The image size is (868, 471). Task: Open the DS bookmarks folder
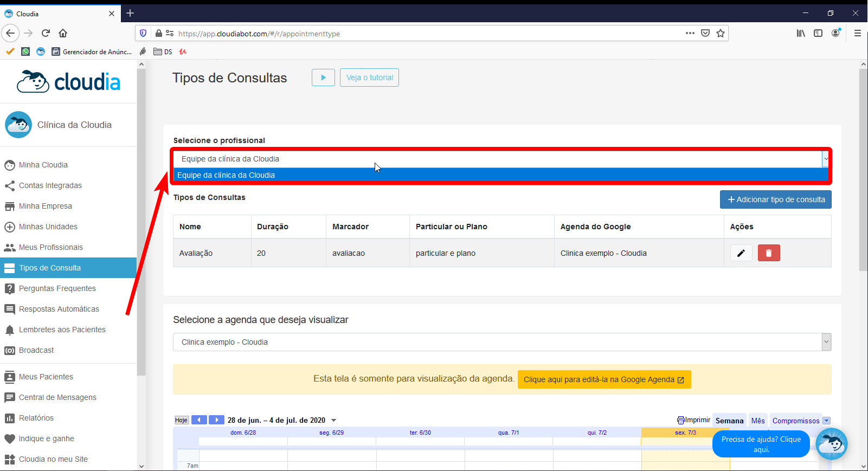(163, 51)
